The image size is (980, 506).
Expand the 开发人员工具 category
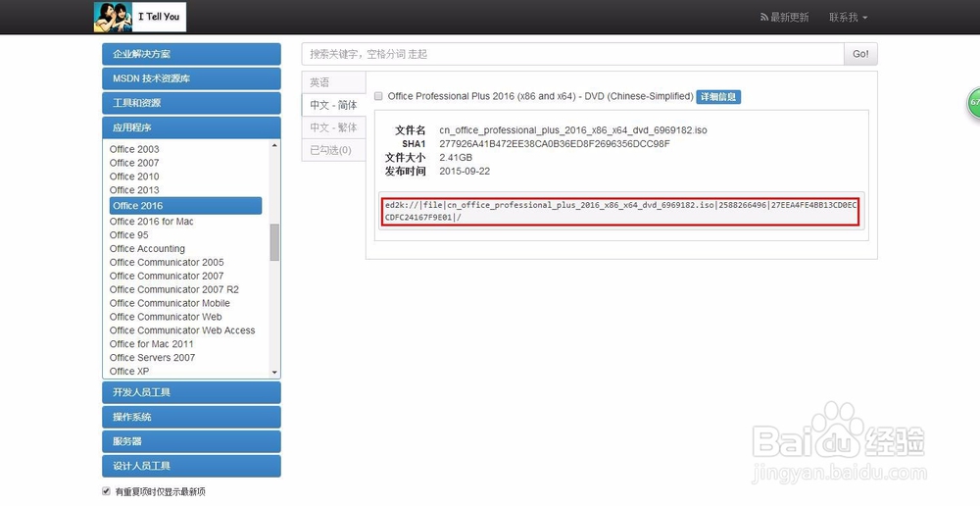click(191, 393)
